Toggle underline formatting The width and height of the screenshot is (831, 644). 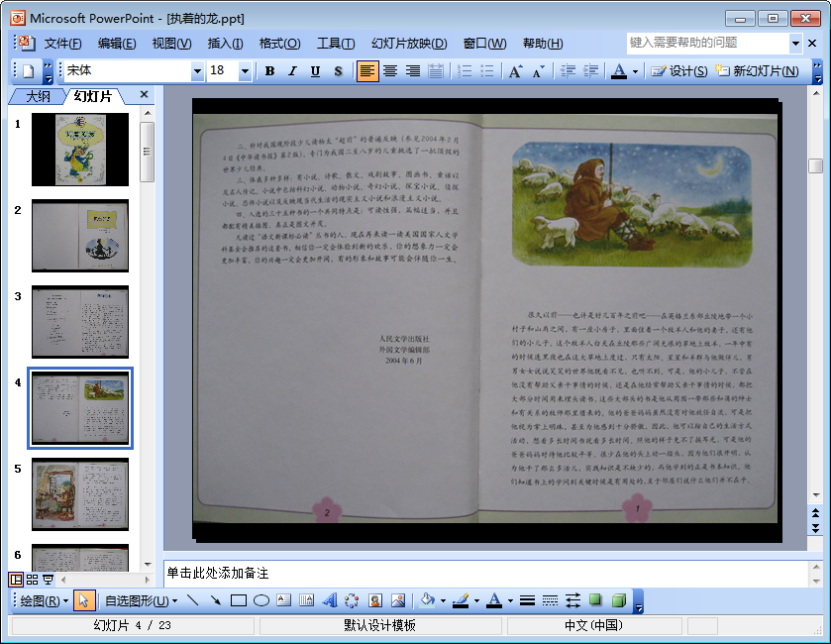tap(315, 71)
